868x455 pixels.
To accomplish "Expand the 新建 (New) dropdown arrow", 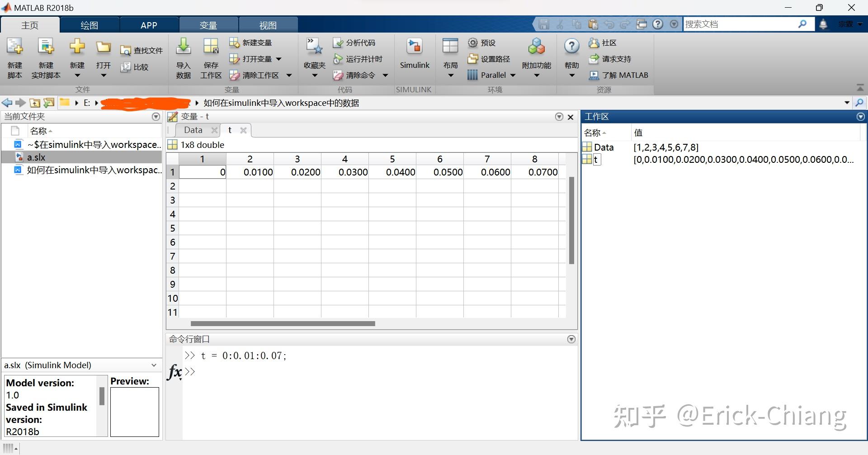I will click(x=77, y=75).
